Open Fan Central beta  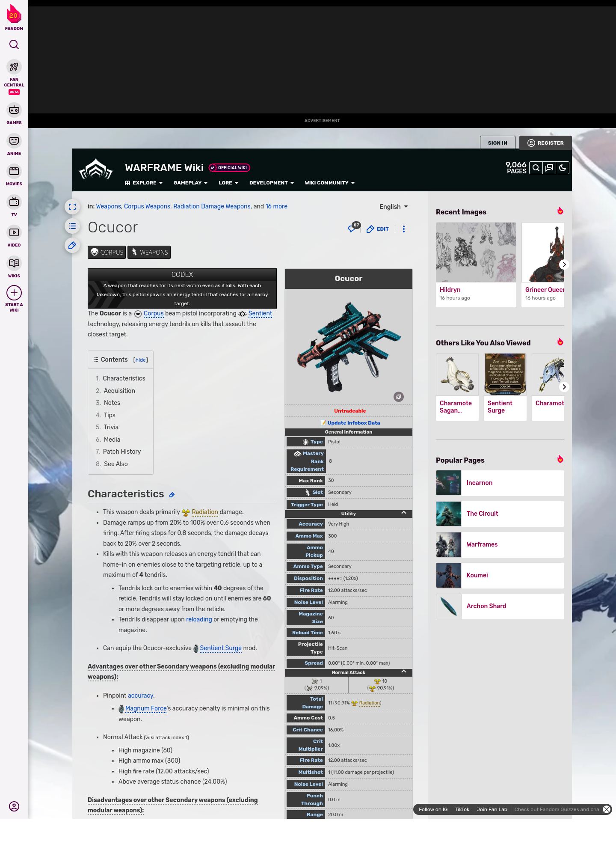(14, 77)
